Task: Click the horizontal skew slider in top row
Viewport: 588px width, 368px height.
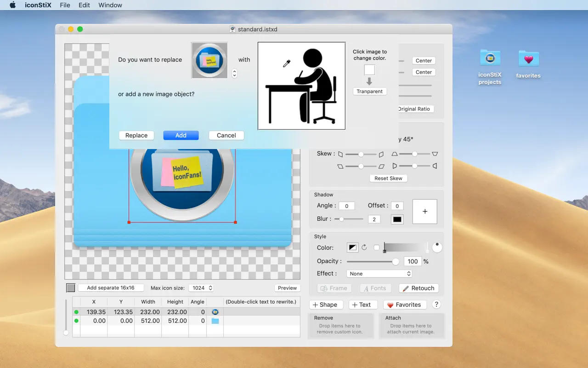Action: (361, 154)
